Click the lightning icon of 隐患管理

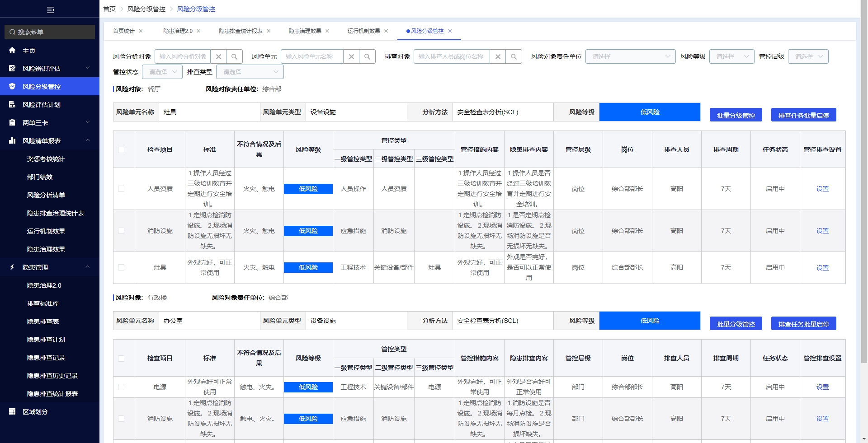pyautogui.click(x=12, y=267)
